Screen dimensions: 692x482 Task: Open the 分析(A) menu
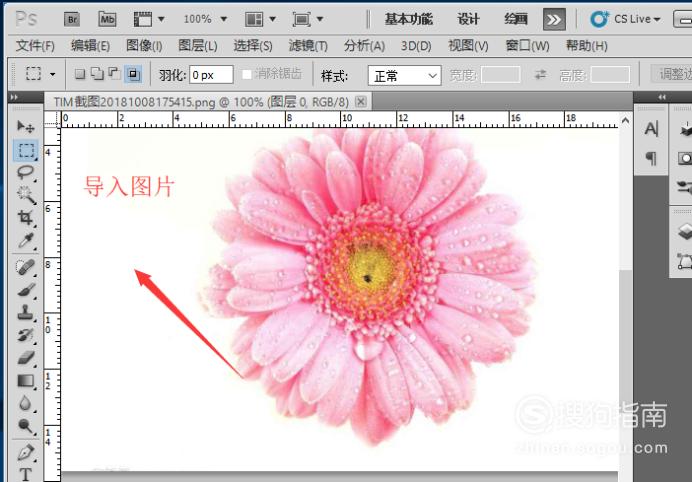364,46
